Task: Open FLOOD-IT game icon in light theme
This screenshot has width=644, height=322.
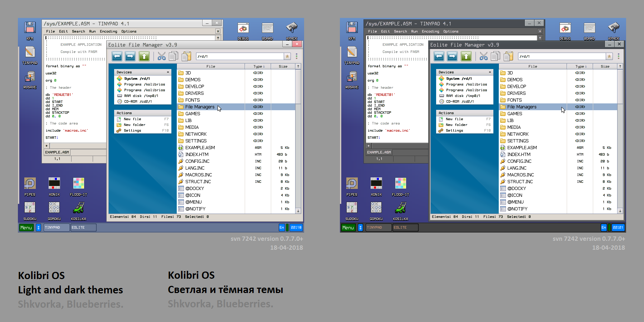Action: (x=79, y=187)
